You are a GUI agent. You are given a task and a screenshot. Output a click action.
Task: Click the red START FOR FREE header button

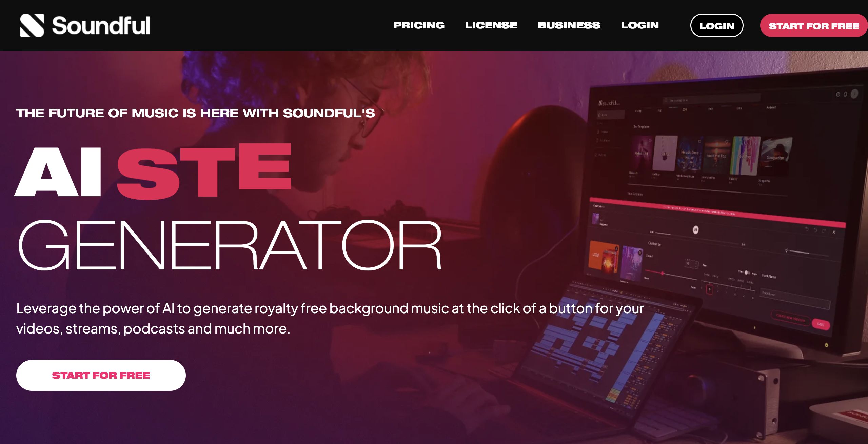click(814, 26)
